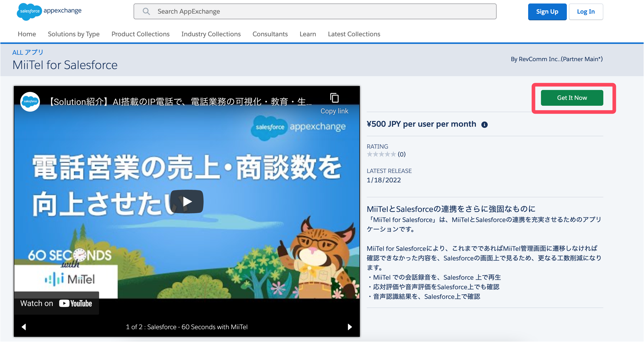The height and width of the screenshot is (342, 644).
Task: Click the video title text link
Action: coord(180,102)
